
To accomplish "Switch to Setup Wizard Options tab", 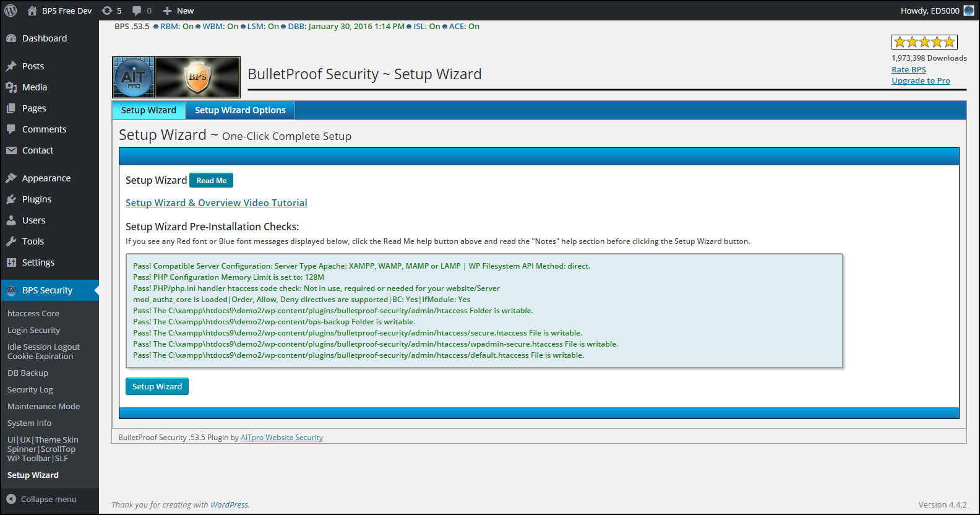I will 240,110.
